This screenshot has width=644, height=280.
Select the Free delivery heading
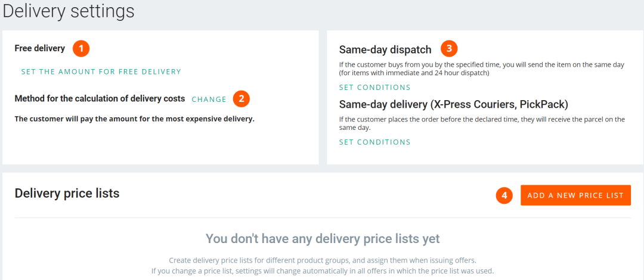click(39, 48)
